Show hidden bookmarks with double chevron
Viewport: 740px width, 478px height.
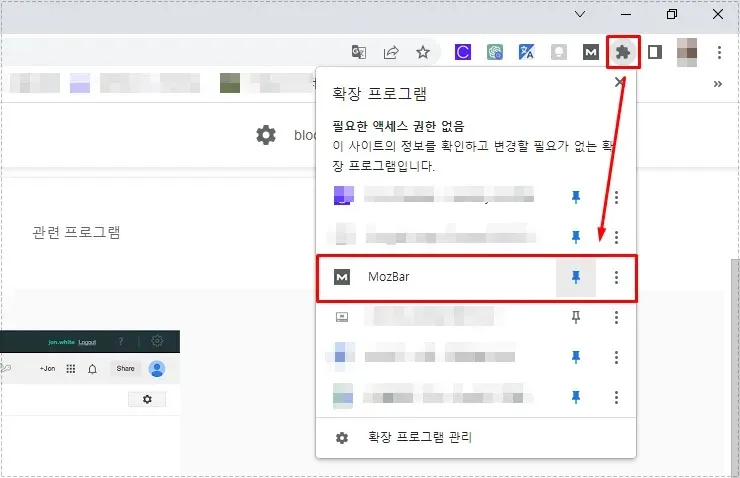click(x=718, y=84)
